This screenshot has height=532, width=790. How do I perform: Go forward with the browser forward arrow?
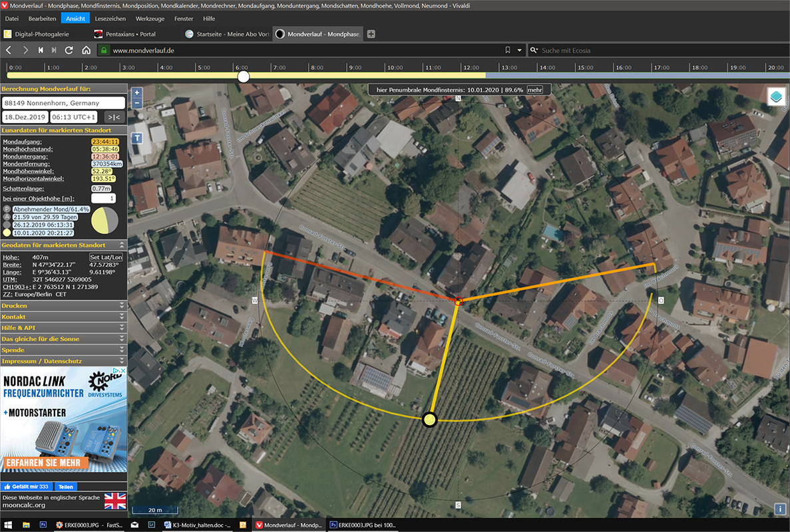[25, 51]
